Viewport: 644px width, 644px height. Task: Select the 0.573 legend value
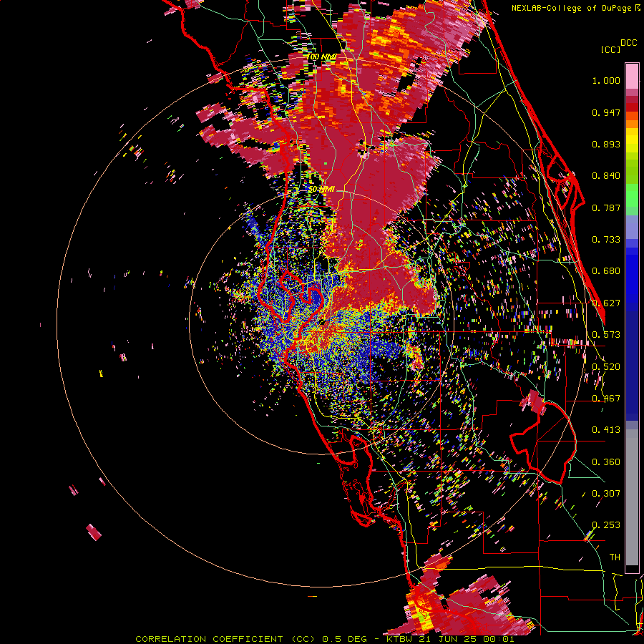coord(606,335)
